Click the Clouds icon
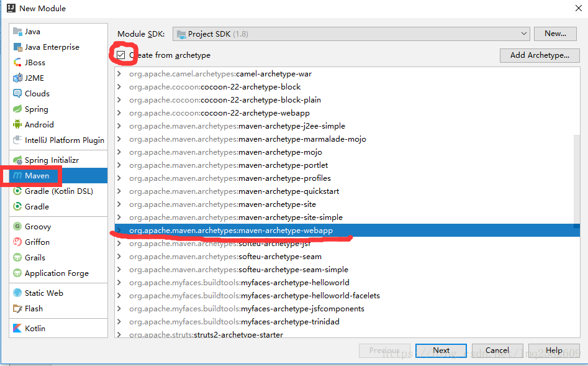The width and height of the screenshot is (588, 366). click(x=17, y=93)
